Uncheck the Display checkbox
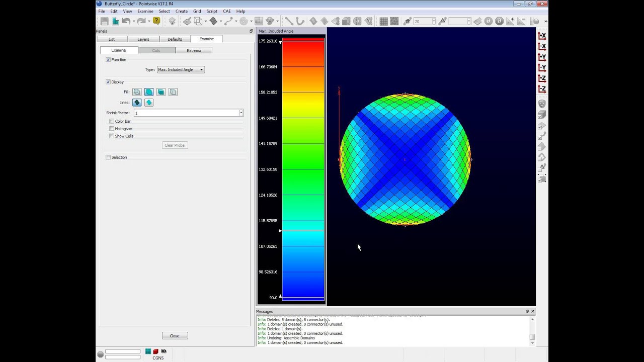Image resolution: width=644 pixels, height=362 pixels. point(108,82)
